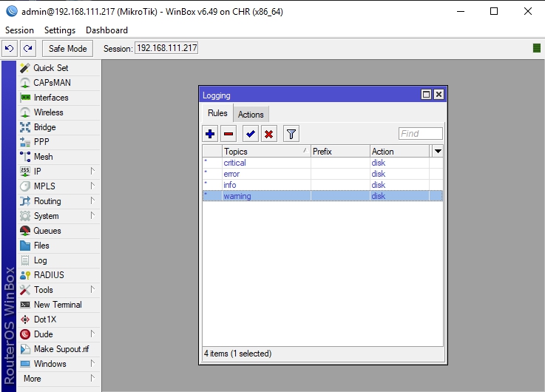Open Wireless settings
The width and height of the screenshot is (545, 392).
59,112
